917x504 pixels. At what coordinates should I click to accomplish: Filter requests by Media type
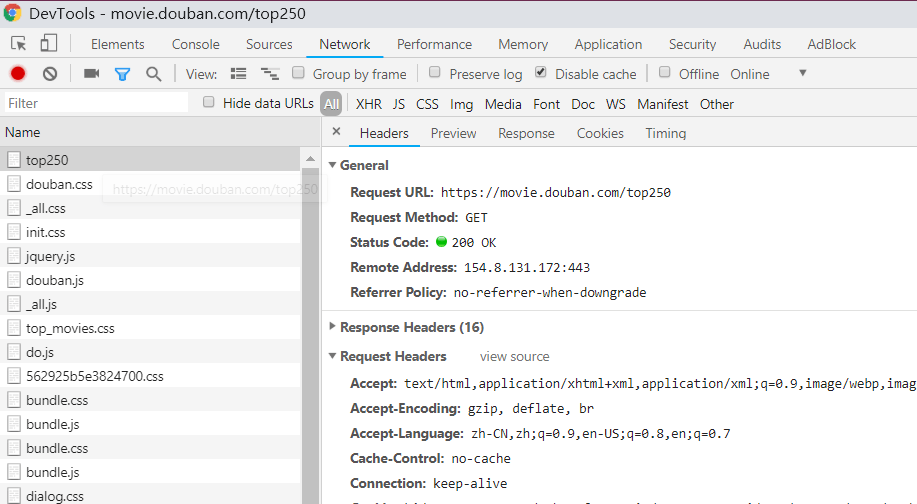click(x=503, y=104)
